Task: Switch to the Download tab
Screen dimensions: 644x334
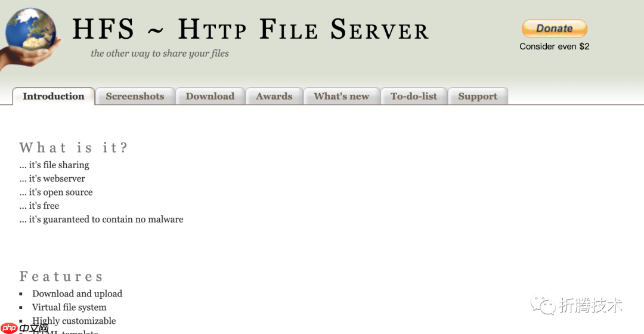Action: pos(210,96)
